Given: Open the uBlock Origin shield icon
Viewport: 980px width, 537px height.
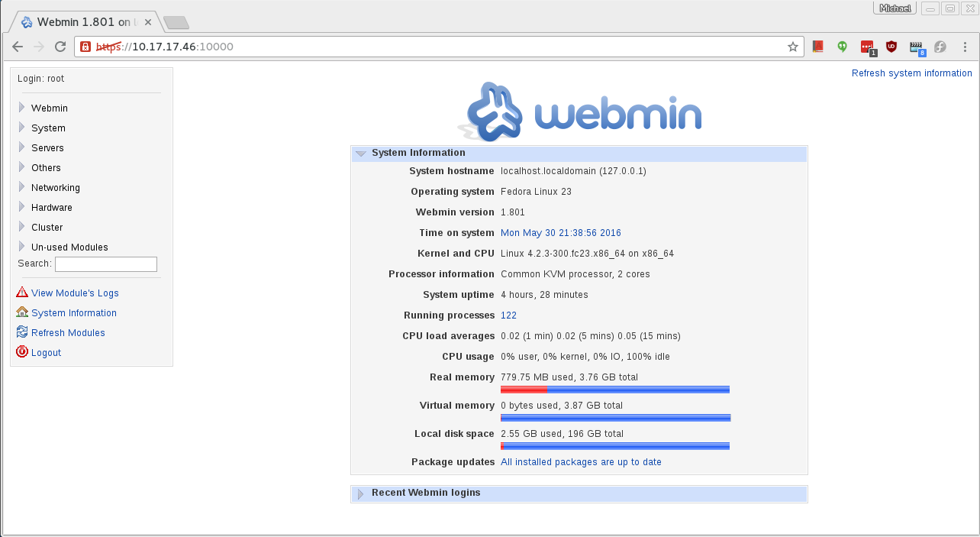Looking at the screenshot, I should click(891, 47).
